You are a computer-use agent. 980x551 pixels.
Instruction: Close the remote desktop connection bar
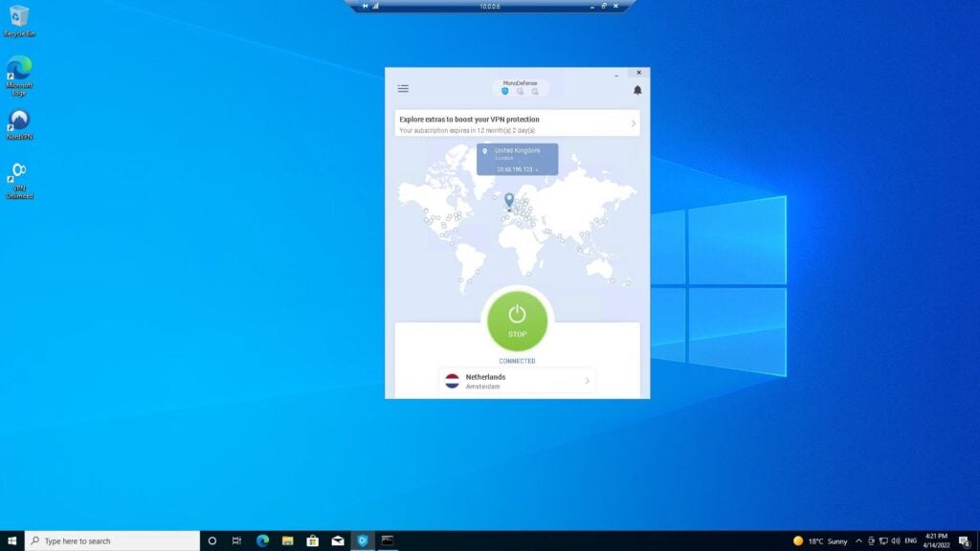click(615, 7)
